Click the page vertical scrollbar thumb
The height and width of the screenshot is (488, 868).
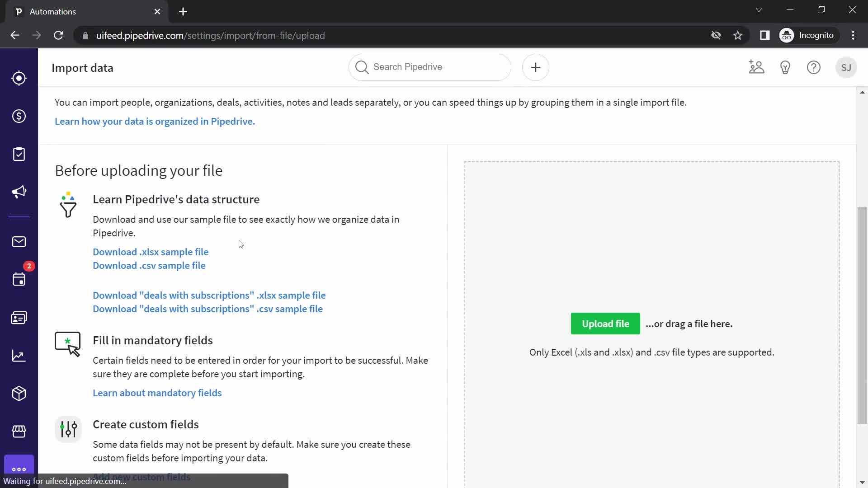coord(862,315)
